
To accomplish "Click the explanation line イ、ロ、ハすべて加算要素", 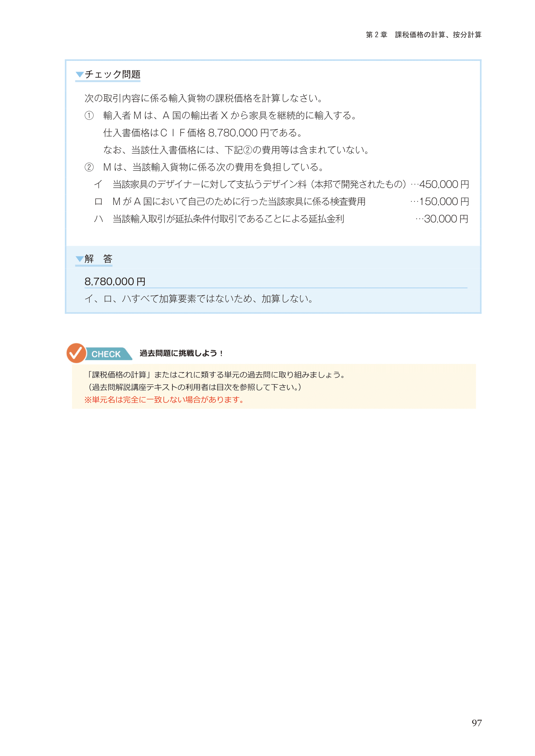I will pos(199,299).
